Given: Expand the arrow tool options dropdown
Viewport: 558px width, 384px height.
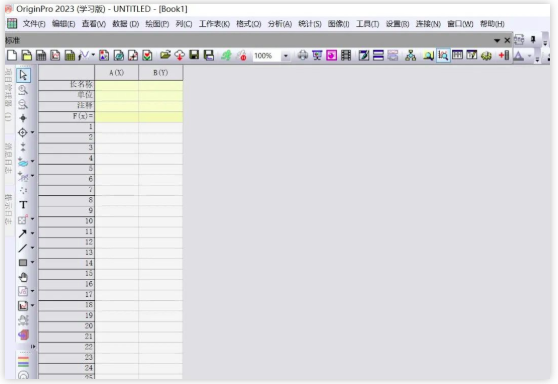Looking at the screenshot, I should pos(32,233).
